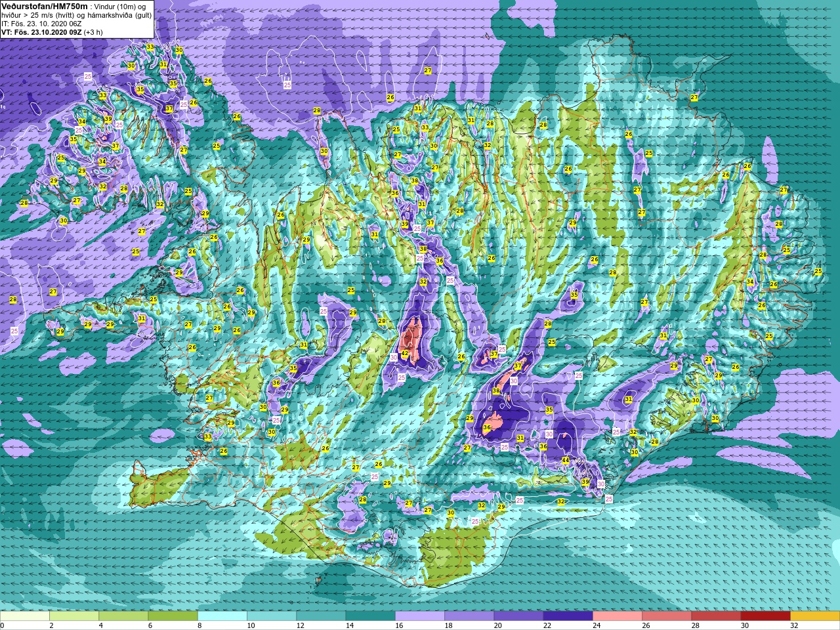Click the Veðurstofan/HM750m title text
Image resolution: width=840 pixels, height=630 pixels.
(45, 6)
